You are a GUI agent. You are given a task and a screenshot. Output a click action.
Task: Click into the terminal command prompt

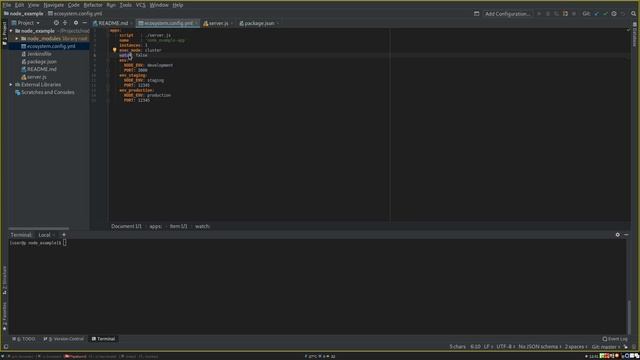click(65, 243)
